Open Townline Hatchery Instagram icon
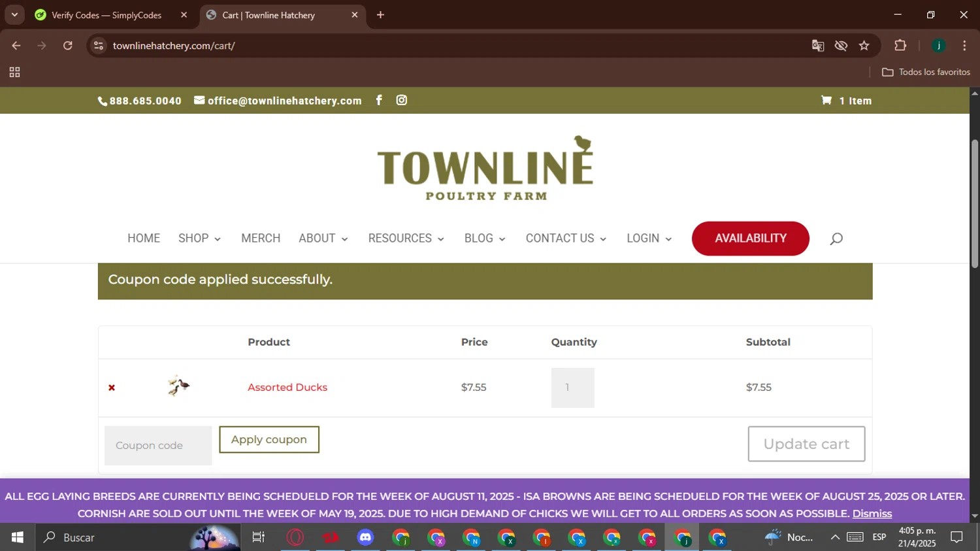The height and width of the screenshot is (551, 980). pos(402,100)
